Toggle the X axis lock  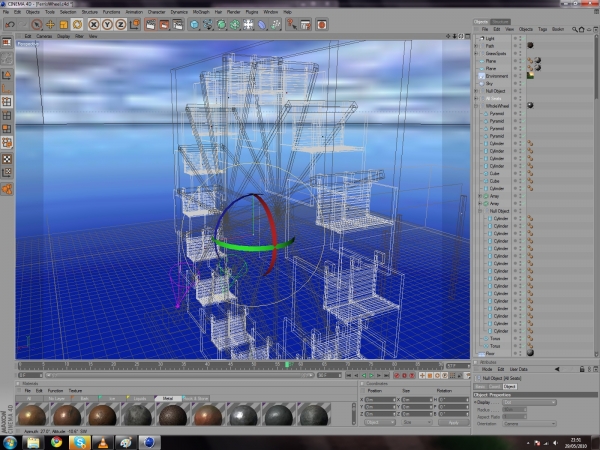click(94, 25)
